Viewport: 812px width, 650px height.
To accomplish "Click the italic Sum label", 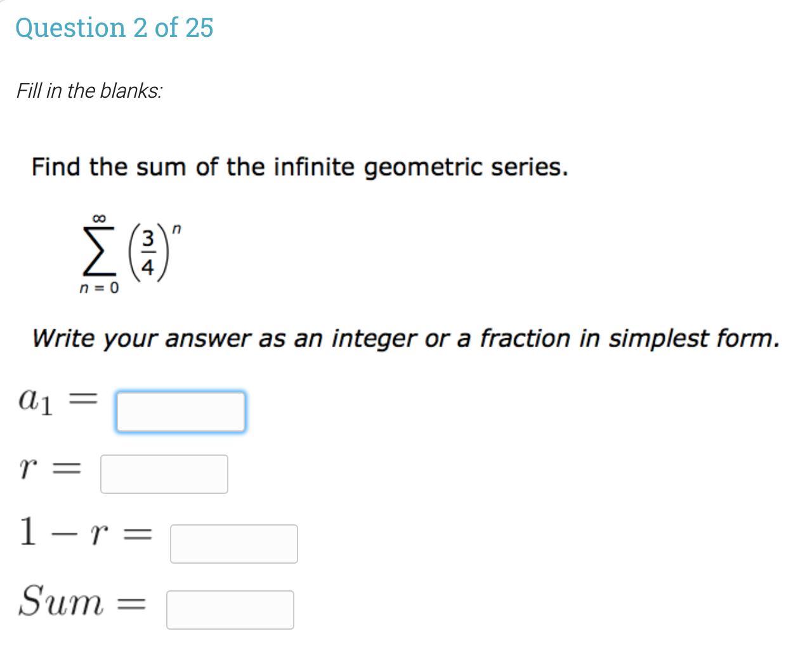I will pyautogui.click(x=60, y=601).
